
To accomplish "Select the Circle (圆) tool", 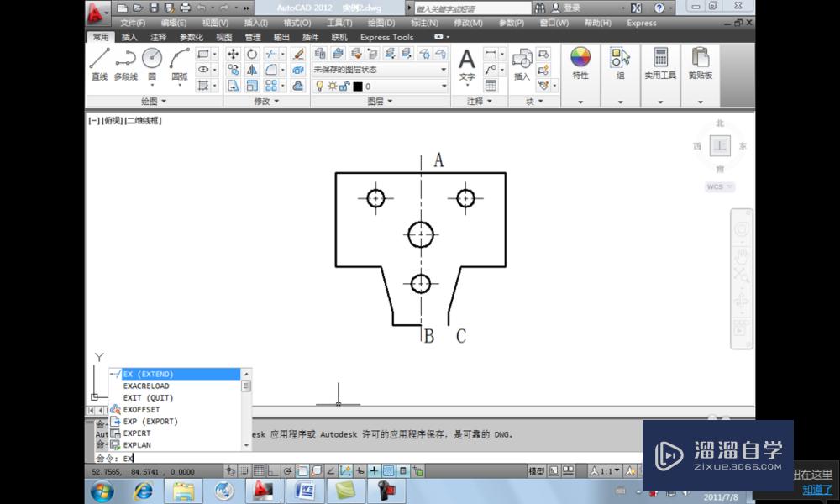I will (153, 57).
